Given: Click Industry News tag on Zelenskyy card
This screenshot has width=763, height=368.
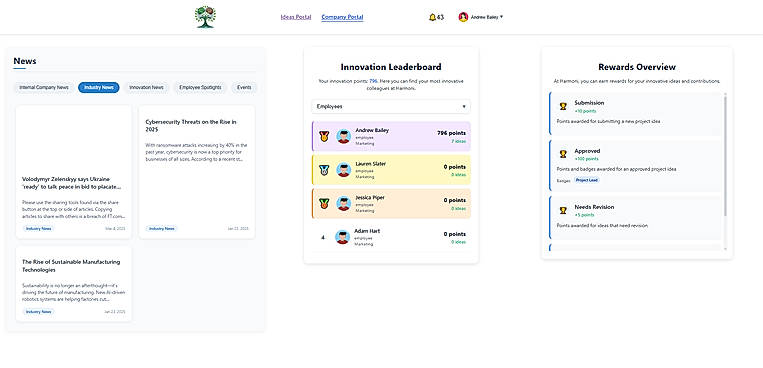Looking at the screenshot, I should coord(38,228).
